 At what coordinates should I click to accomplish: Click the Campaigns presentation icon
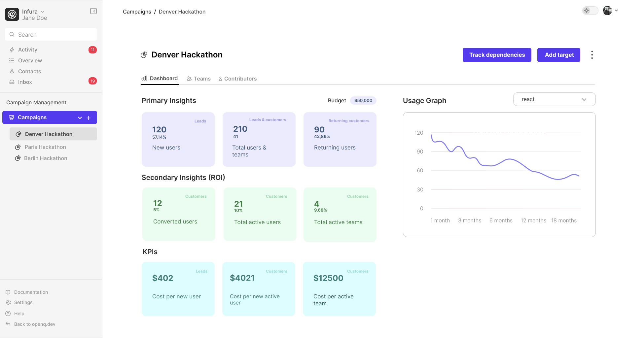pyautogui.click(x=12, y=118)
